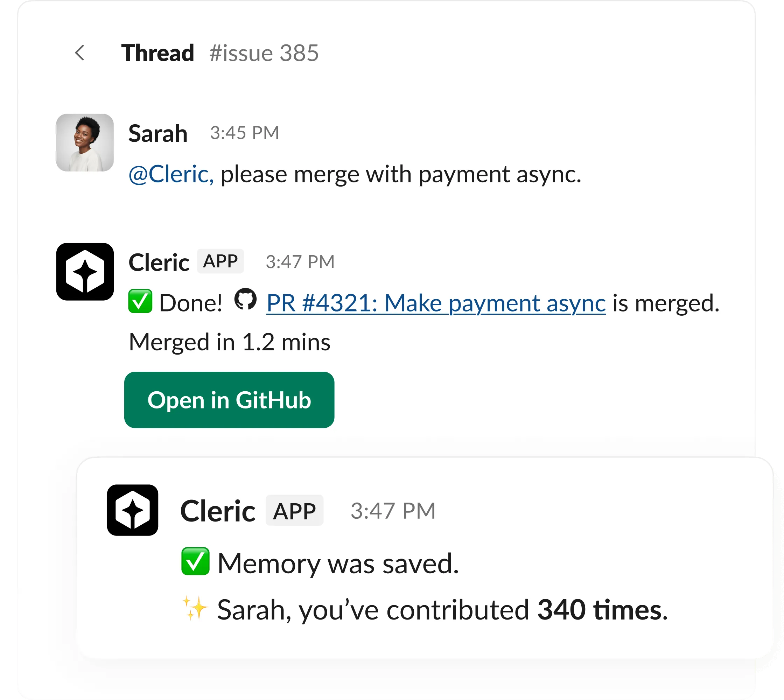The width and height of the screenshot is (784, 700).
Task: Open Sarah's profile photo avatar
Action: [85, 142]
